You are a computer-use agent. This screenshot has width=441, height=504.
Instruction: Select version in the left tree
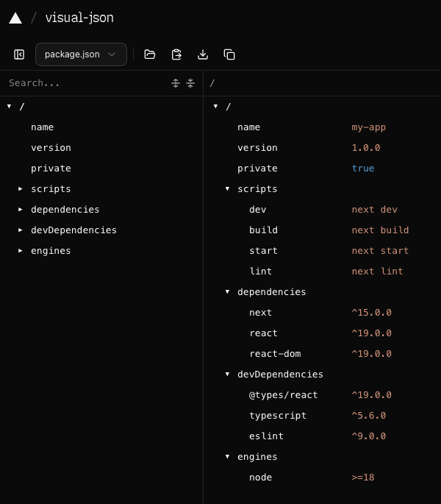pyautogui.click(x=51, y=148)
